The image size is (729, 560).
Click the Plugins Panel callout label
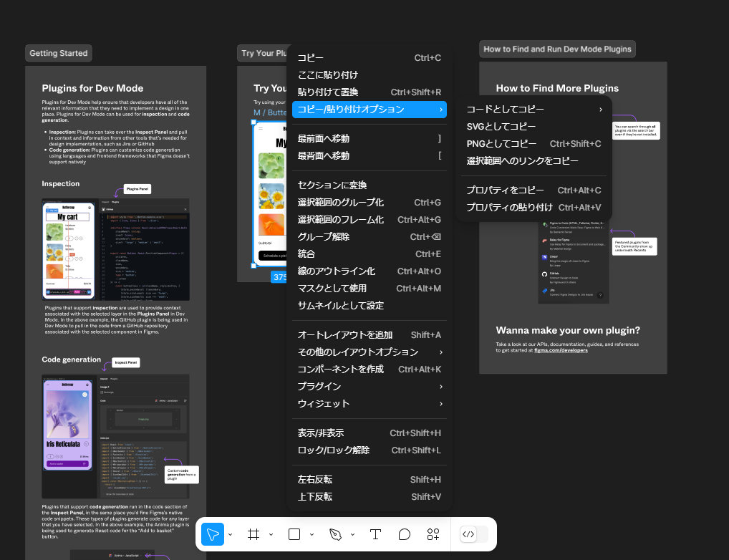click(x=137, y=189)
